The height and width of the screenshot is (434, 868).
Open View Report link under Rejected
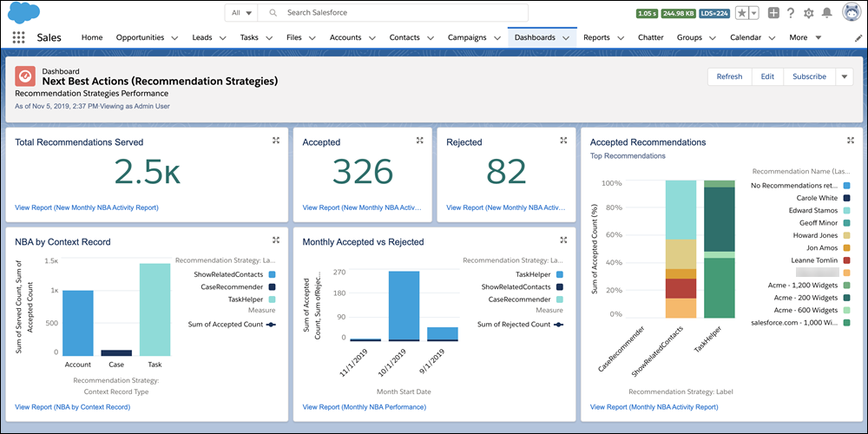pyautogui.click(x=506, y=207)
